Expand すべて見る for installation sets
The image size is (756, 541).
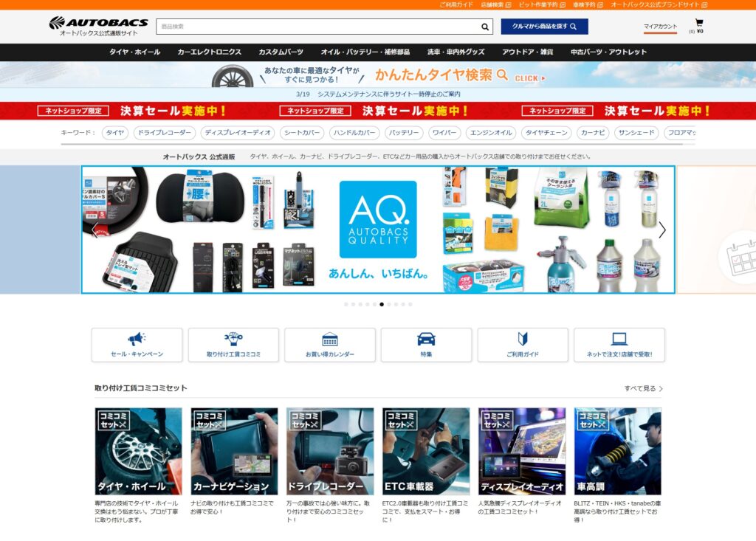coord(643,388)
